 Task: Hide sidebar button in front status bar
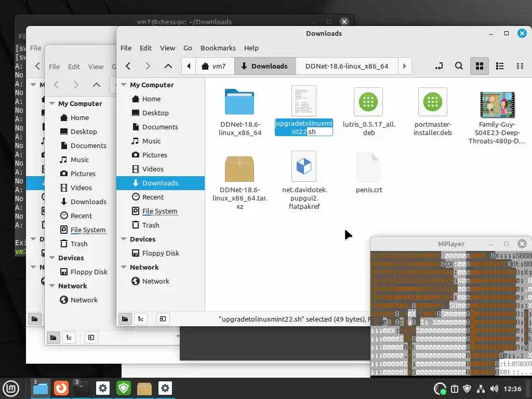[x=163, y=319]
